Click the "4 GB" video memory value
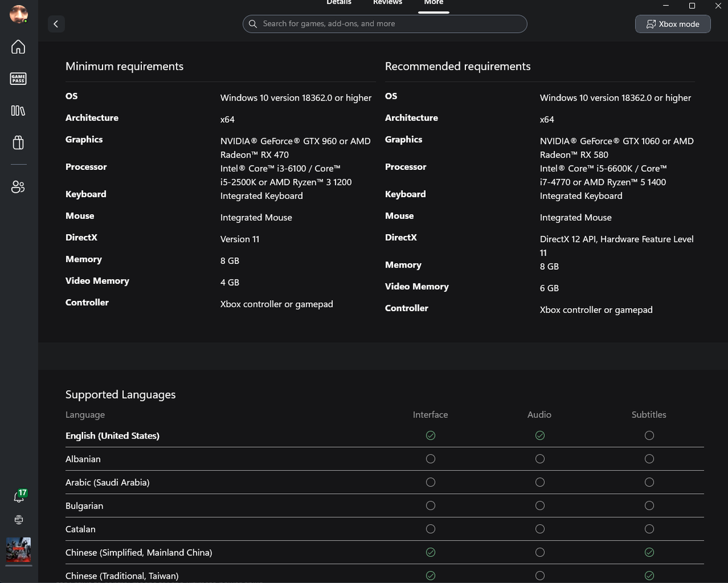Image resolution: width=728 pixels, height=583 pixels. (230, 282)
